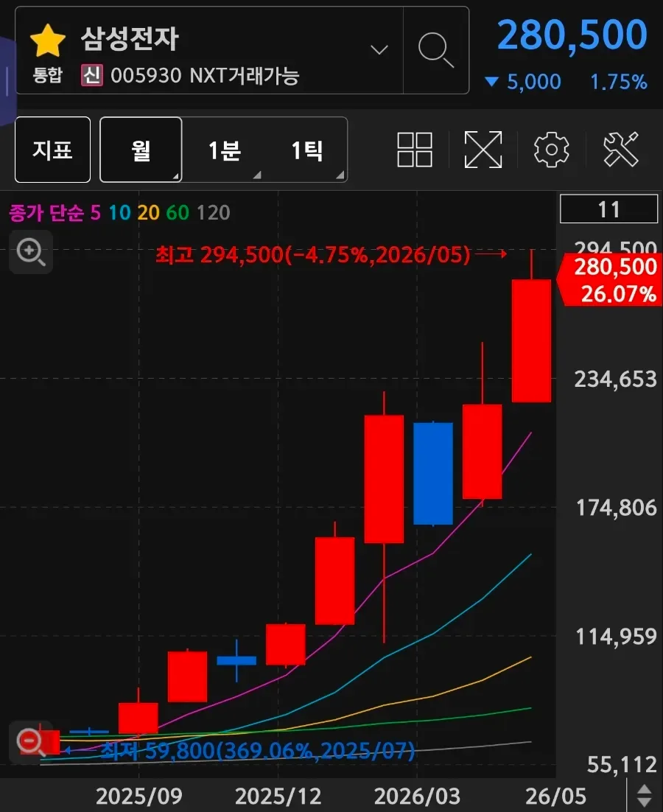Click the 114,959 price axis label

click(616, 636)
